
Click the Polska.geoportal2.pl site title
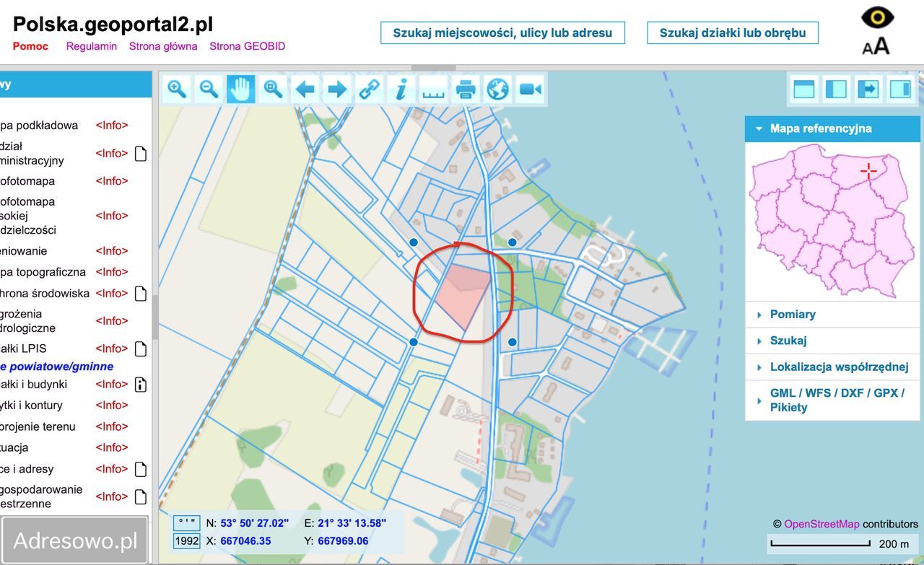point(113,24)
